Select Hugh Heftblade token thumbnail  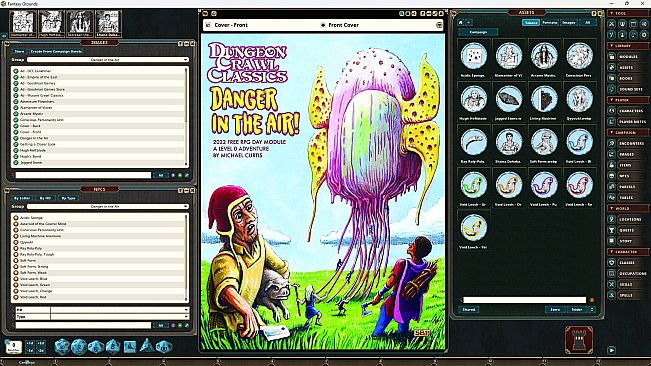[x=473, y=99]
